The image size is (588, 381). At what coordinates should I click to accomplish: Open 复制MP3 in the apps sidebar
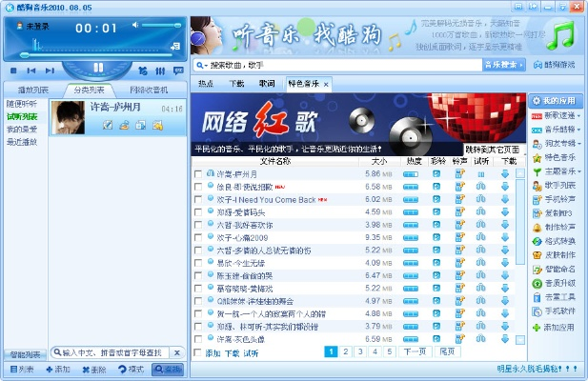pyautogui.click(x=553, y=213)
